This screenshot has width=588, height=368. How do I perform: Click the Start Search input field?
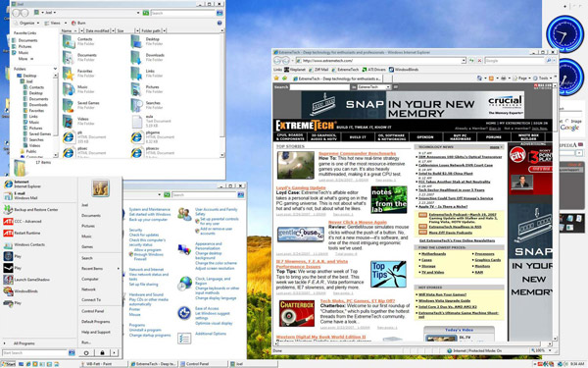click(x=35, y=353)
